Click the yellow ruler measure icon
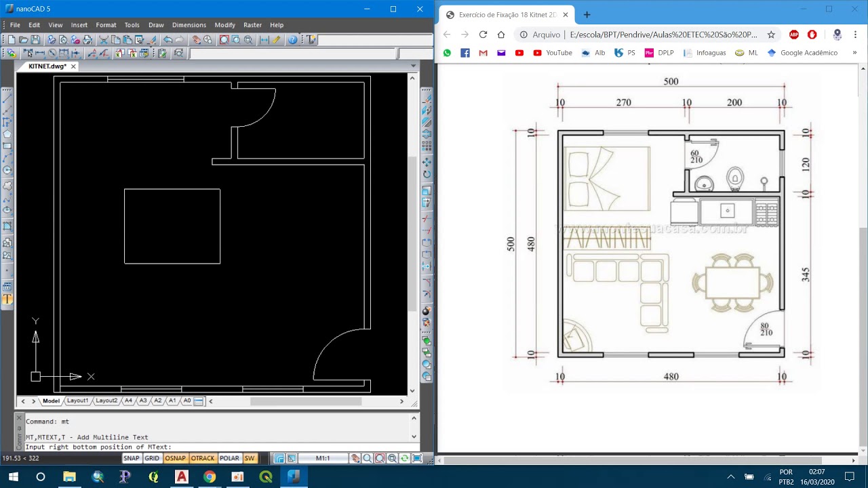Viewport: 868px width, 488px height. pyautogui.click(x=277, y=40)
